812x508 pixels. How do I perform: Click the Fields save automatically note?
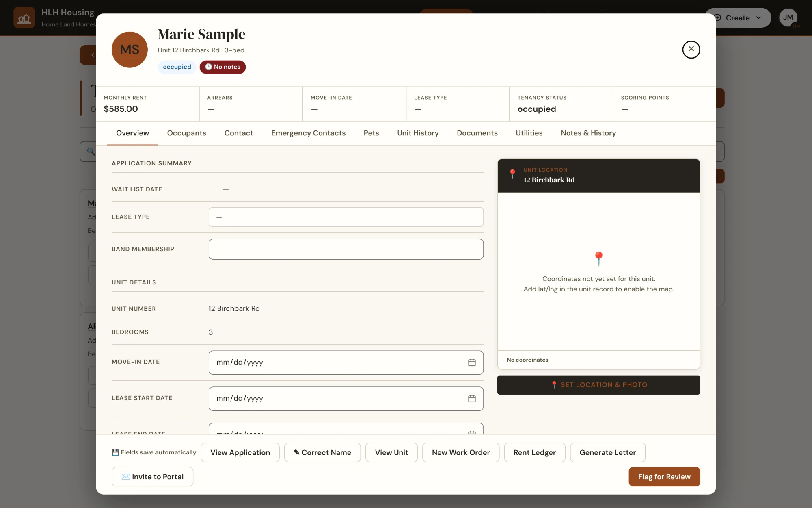tap(154, 452)
